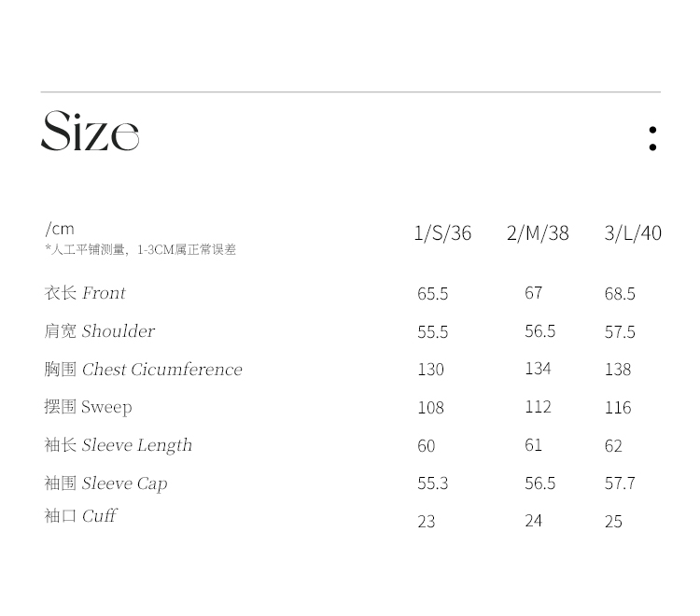Click the Sweep value 116 for size L

tap(618, 408)
